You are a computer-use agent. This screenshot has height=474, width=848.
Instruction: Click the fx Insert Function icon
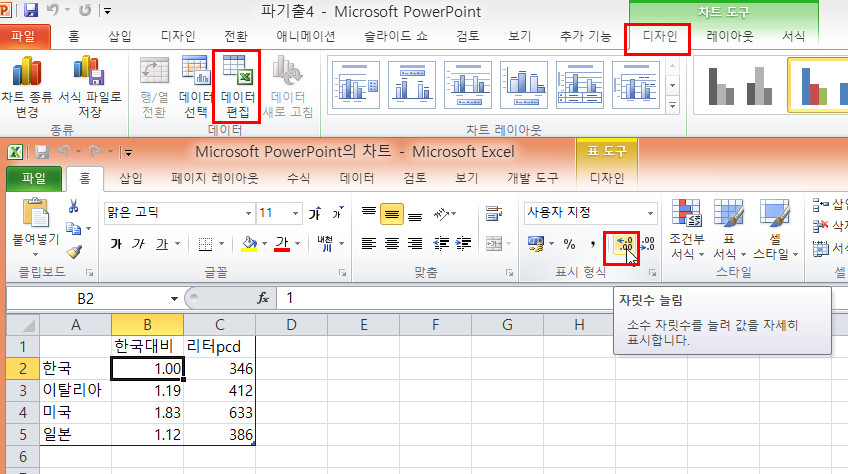[x=263, y=298]
